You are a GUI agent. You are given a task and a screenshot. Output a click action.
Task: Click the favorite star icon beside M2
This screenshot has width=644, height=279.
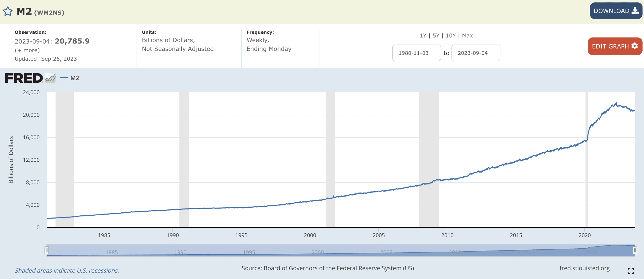8,12
